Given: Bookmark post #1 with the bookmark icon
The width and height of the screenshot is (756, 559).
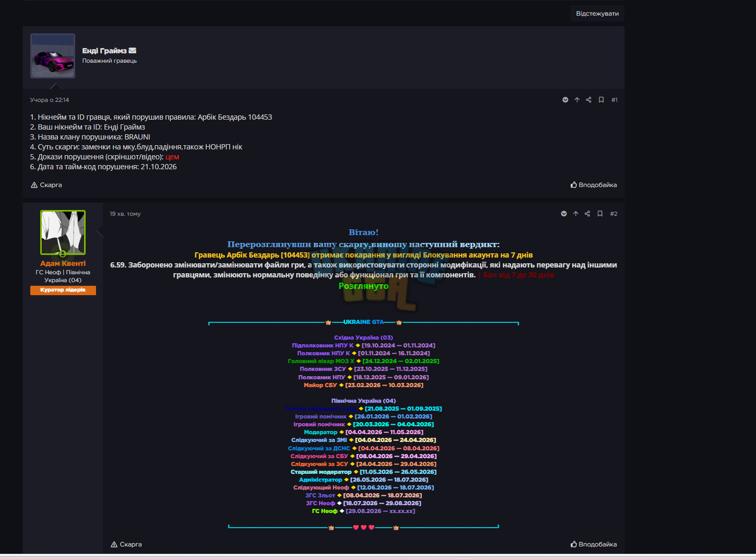Looking at the screenshot, I should 601,100.
